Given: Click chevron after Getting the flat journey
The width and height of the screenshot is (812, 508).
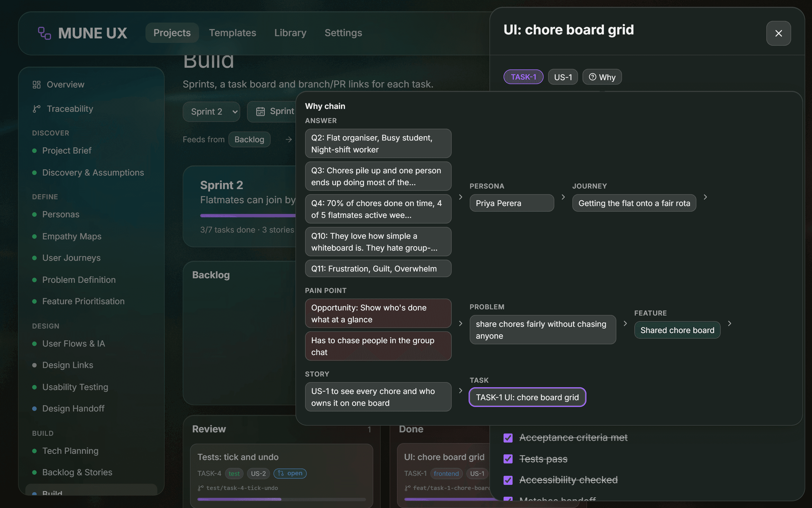Looking at the screenshot, I should 705,197.
